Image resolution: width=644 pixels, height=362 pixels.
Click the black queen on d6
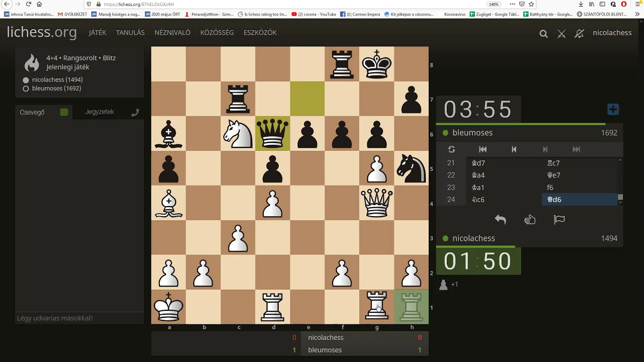point(273,133)
